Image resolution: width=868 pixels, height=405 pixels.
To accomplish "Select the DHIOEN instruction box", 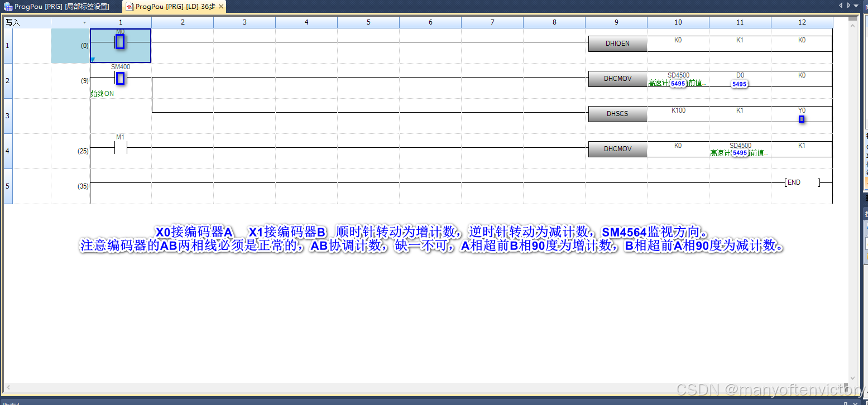I will pyautogui.click(x=617, y=44).
